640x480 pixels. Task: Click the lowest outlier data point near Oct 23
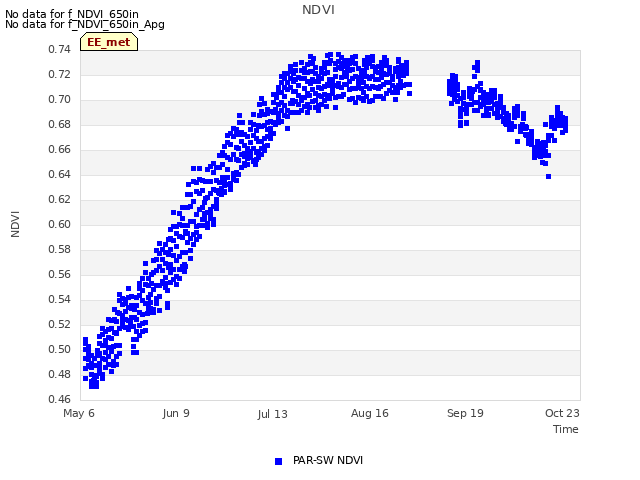(549, 176)
